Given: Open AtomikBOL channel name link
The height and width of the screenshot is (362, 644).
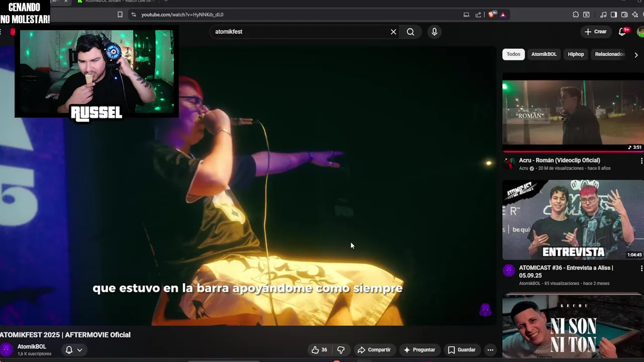Looking at the screenshot, I should point(32,346).
